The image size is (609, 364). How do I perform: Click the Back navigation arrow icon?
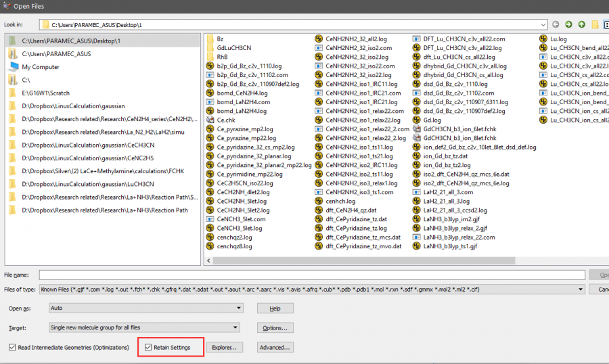[x=556, y=24]
